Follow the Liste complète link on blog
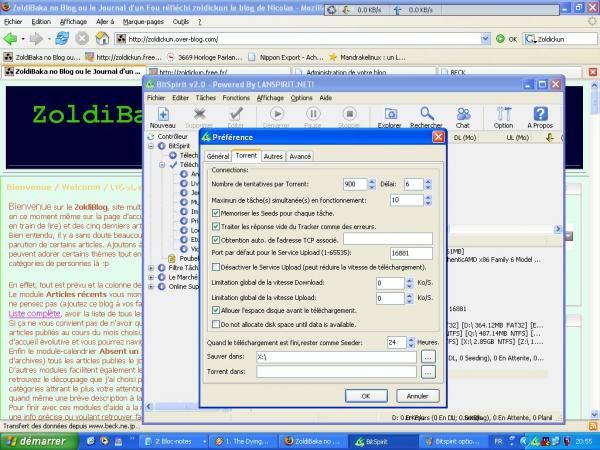 pyautogui.click(x=34, y=314)
